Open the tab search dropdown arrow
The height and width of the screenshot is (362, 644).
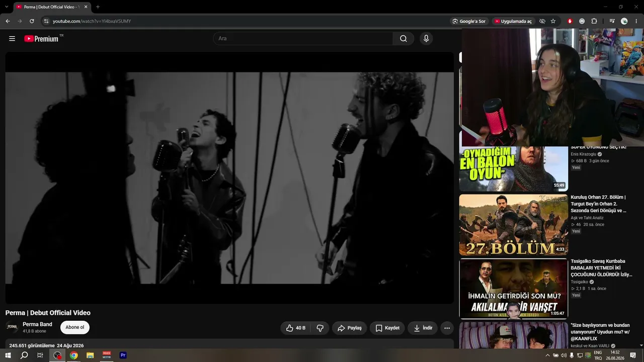(7, 7)
